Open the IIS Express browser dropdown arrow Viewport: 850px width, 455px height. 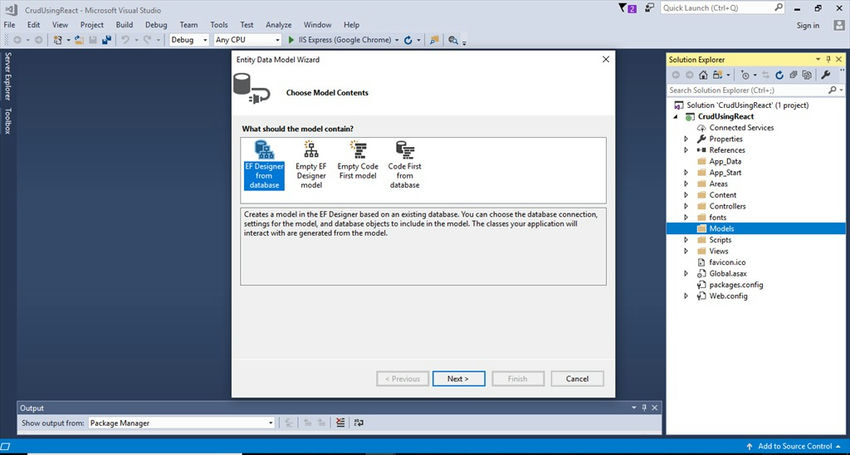(x=397, y=40)
